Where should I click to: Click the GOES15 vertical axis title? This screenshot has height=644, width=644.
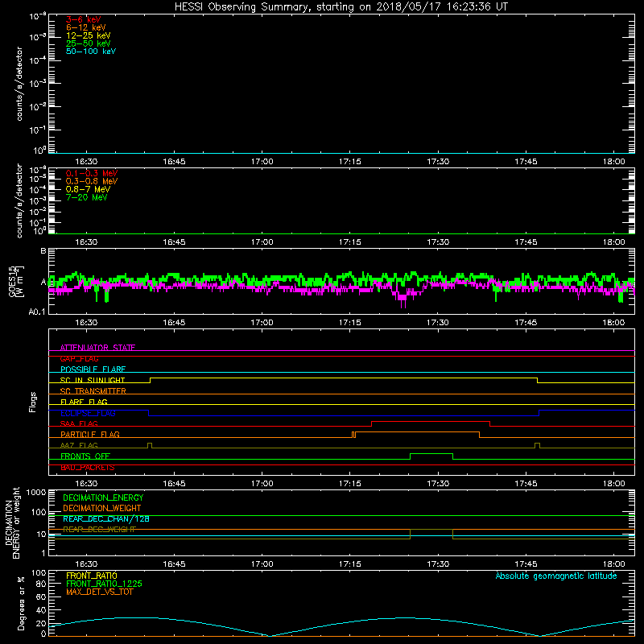tap(16, 281)
